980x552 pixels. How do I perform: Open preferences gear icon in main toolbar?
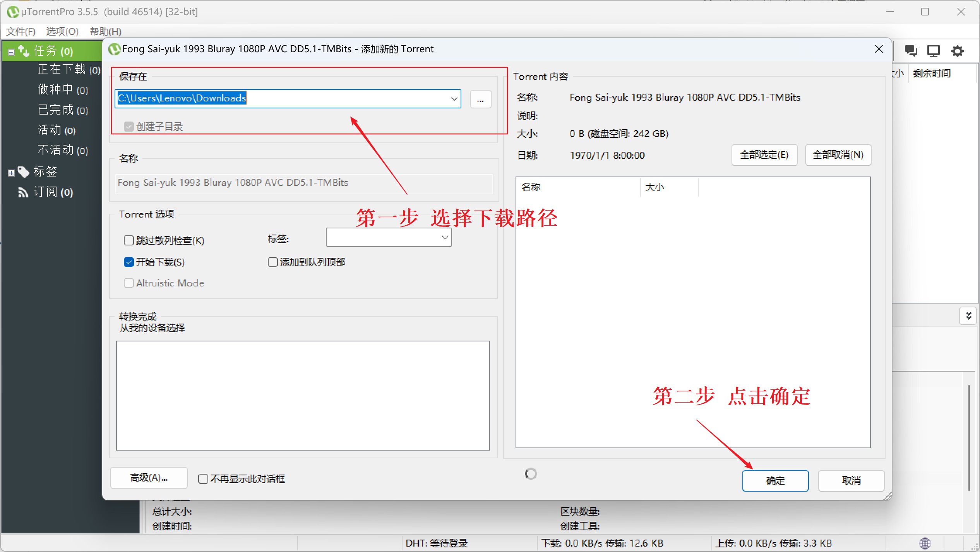958,51
